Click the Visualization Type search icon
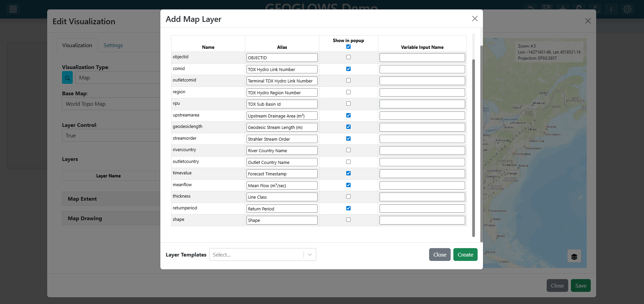 coord(67,77)
